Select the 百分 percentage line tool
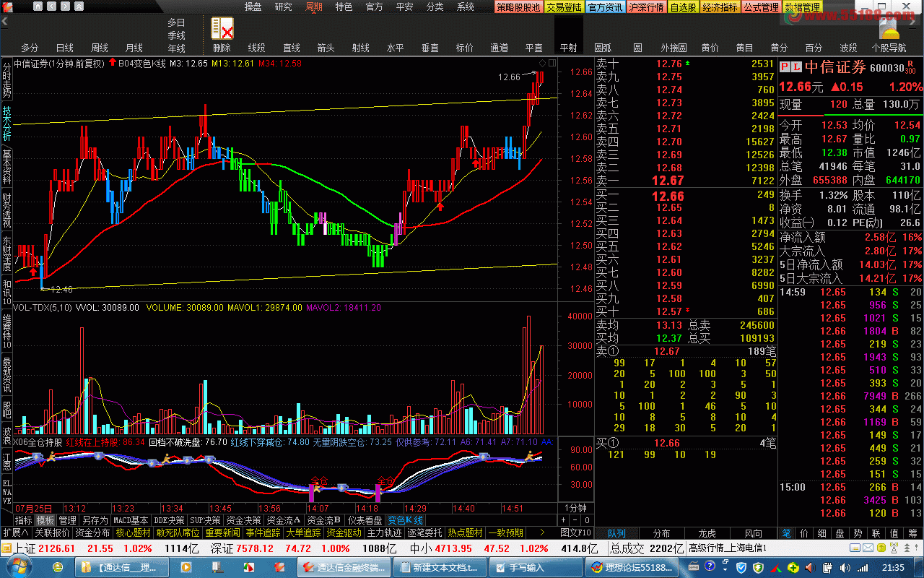The height and width of the screenshot is (578, 924). click(814, 48)
